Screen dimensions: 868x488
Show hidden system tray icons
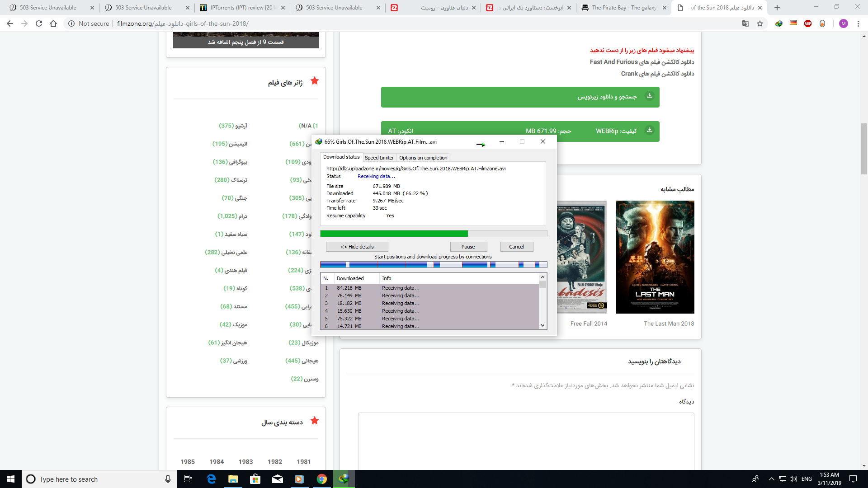click(x=771, y=479)
